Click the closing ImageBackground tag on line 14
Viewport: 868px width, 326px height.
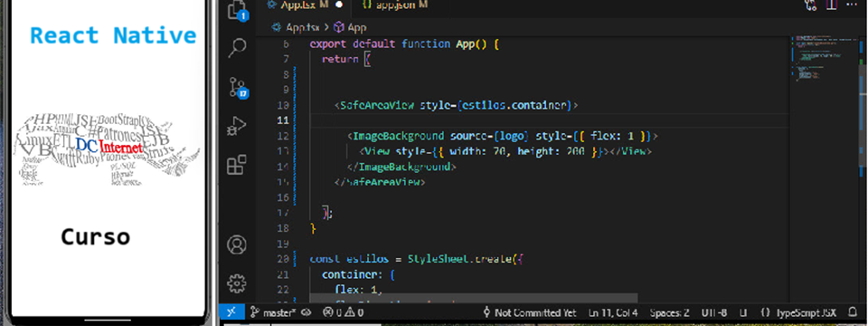(401, 167)
